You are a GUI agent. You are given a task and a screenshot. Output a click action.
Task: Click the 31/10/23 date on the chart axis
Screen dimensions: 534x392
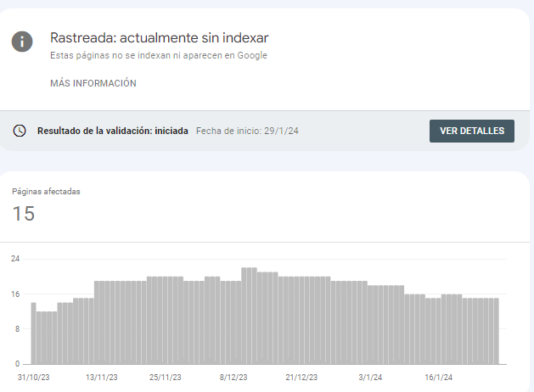(33, 378)
